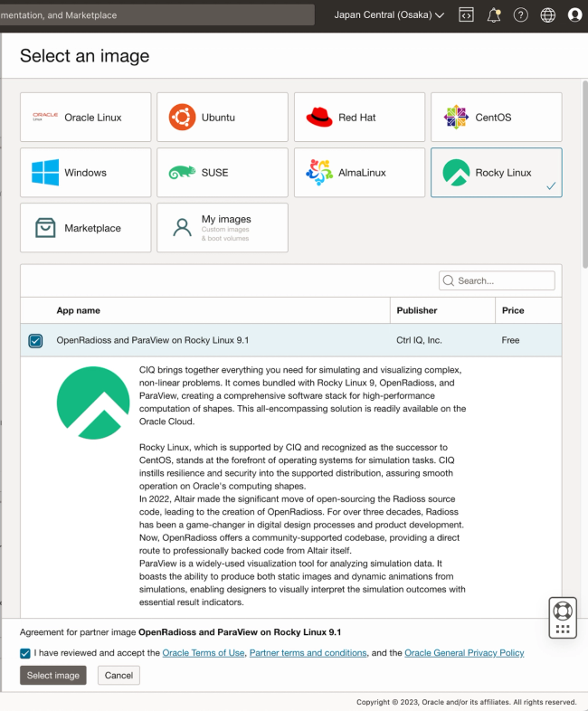Viewport: 588px width, 711px height.
Task: Open the Oracle Terms of Use link
Action: click(x=204, y=653)
